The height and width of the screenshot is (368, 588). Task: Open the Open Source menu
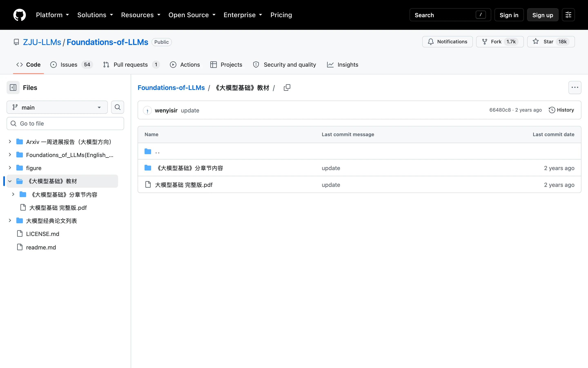(192, 15)
